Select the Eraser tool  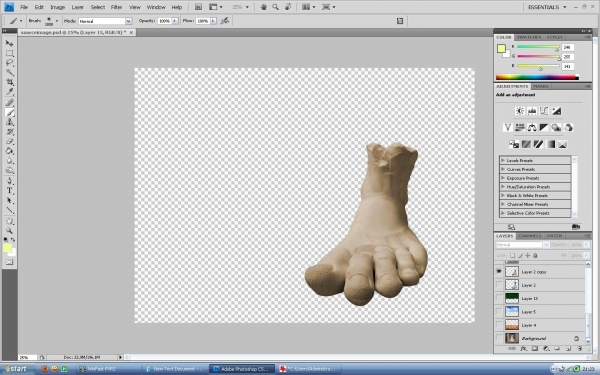pyautogui.click(x=10, y=142)
